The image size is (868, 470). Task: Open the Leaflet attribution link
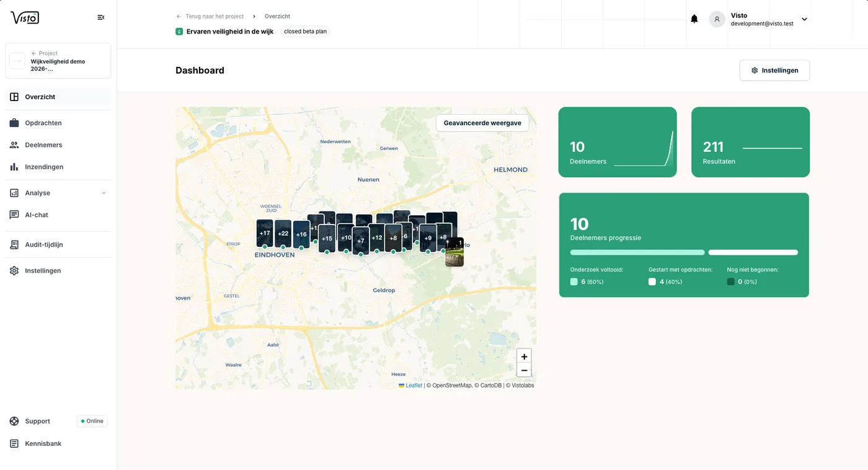410,386
